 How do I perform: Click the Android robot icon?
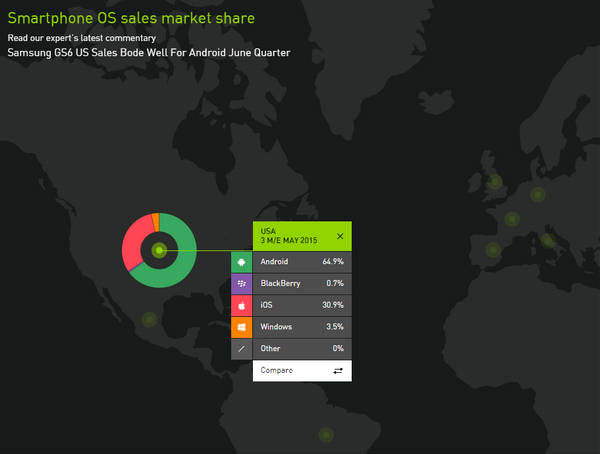click(241, 262)
